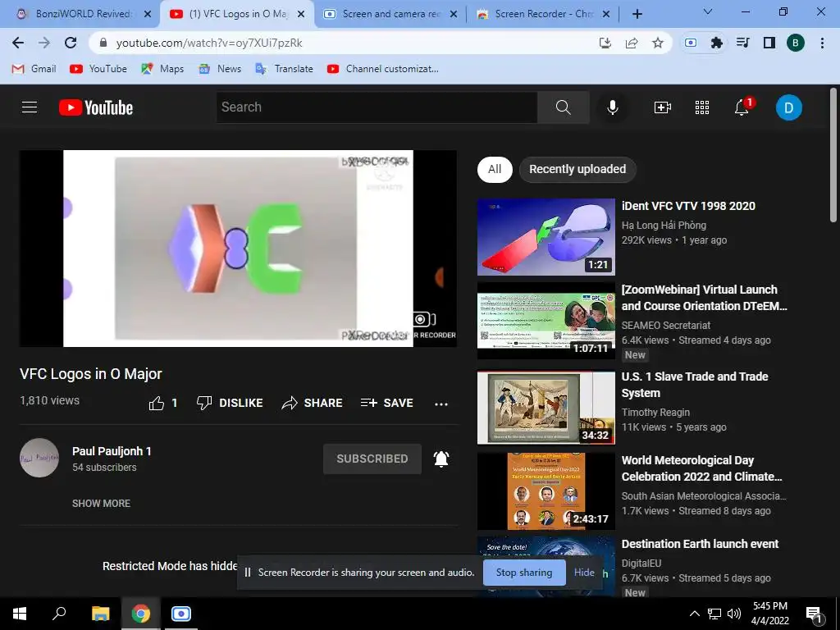Go back with browser back arrow

pyautogui.click(x=18, y=43)
